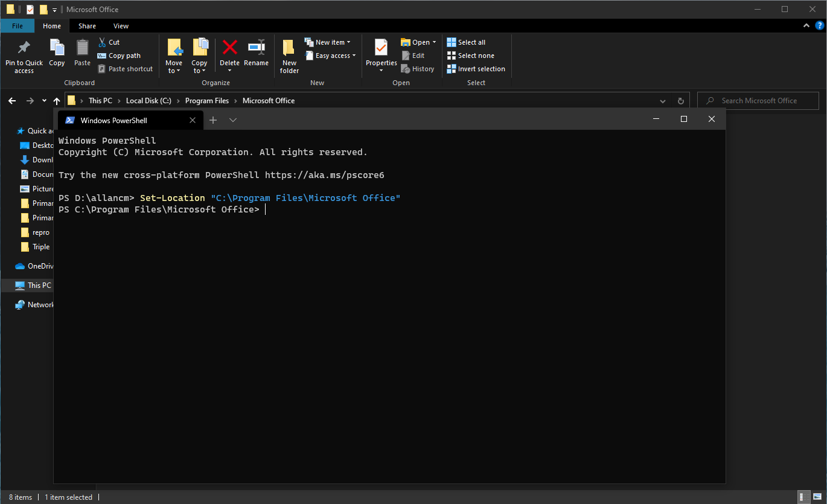The width and height of the screenshot is (827, 504).
Task: Pin the selection to Quick access
Action: pos(24,56)
